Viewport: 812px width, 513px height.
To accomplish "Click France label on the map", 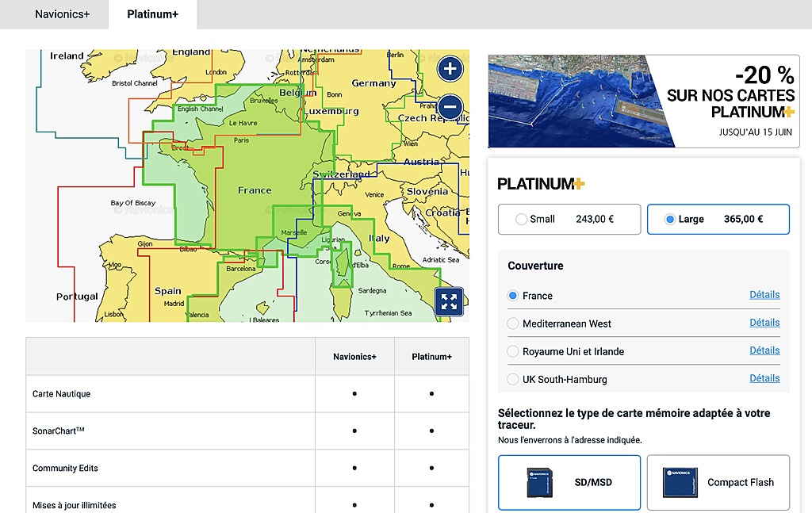I will [255, 190].
